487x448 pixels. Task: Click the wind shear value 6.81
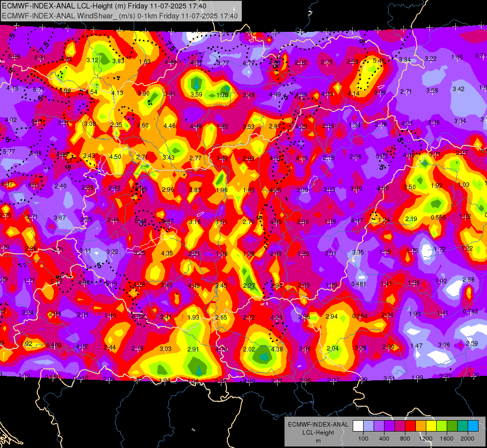coord(40,58)
